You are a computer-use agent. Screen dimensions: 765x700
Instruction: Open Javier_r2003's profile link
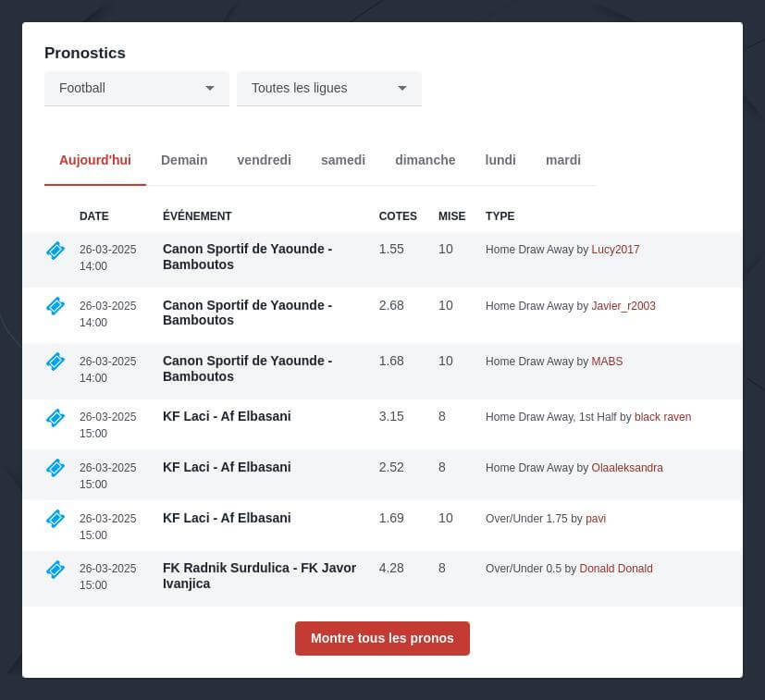pyautogui.click(x=623, y=306)
